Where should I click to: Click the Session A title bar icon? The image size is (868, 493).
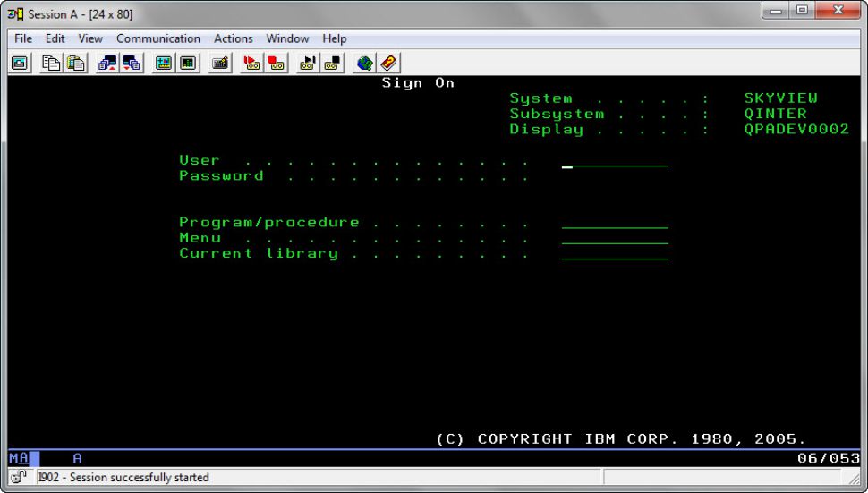15,14
